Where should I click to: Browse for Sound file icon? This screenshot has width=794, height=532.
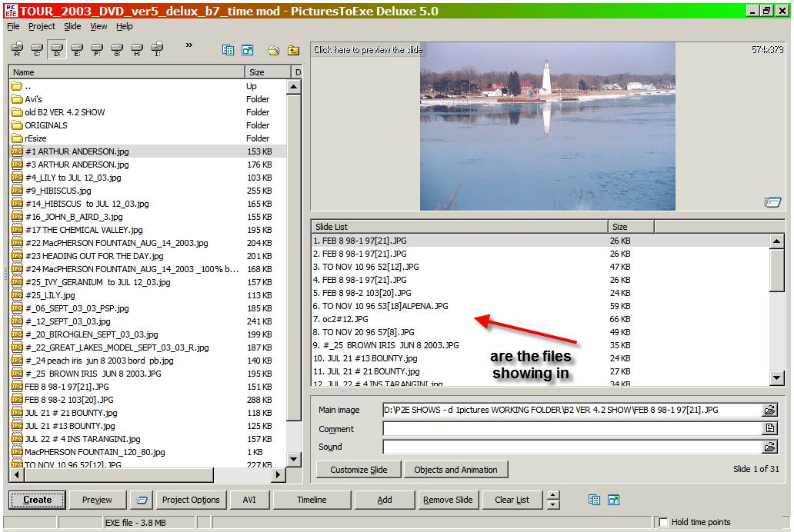click(x=769, y=447)
